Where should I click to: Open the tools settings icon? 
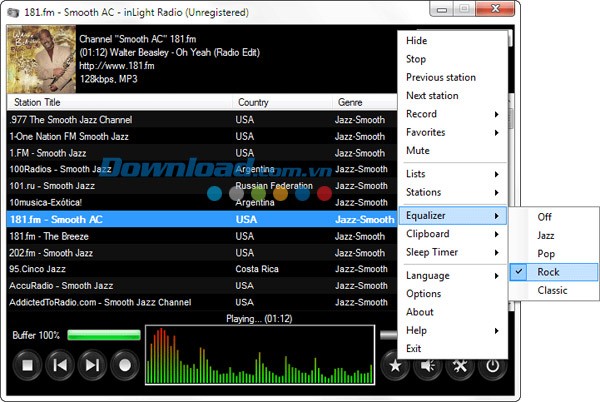460,365
